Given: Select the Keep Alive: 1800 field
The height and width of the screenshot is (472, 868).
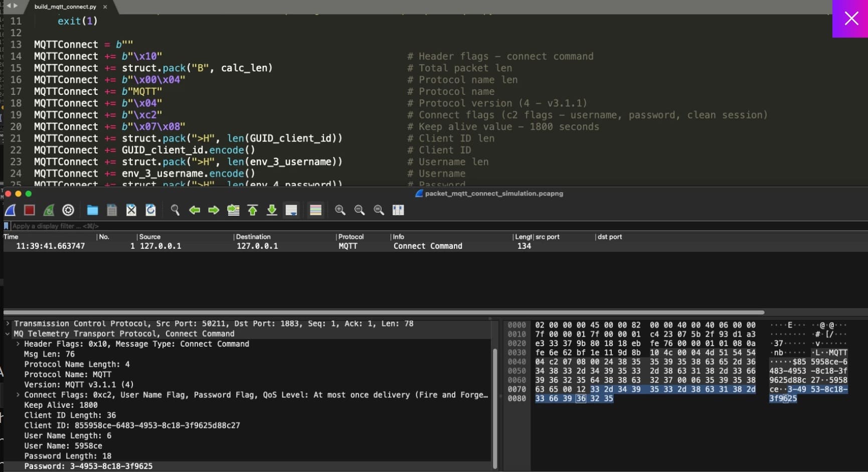Looking at the screenshot, I should (x=61, y=405).
